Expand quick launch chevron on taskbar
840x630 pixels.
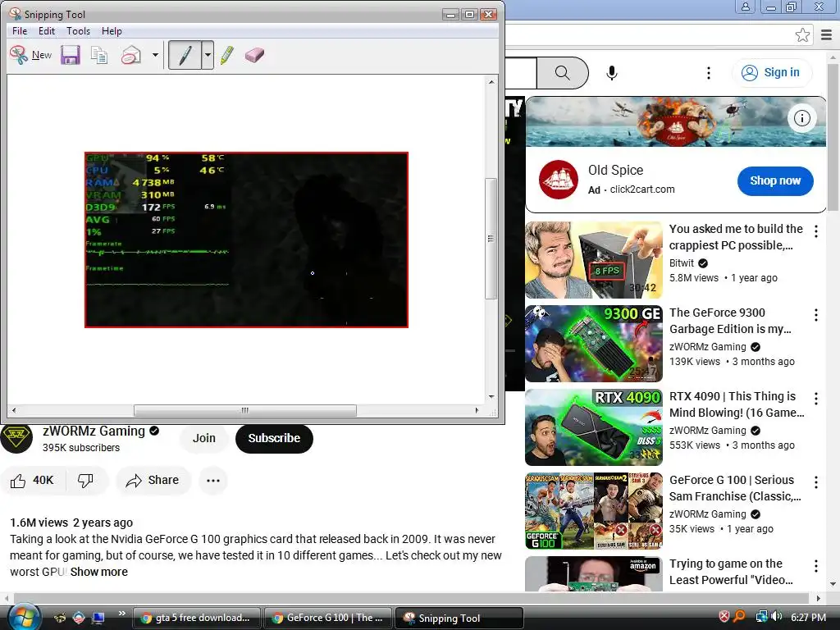coord(122,614)
